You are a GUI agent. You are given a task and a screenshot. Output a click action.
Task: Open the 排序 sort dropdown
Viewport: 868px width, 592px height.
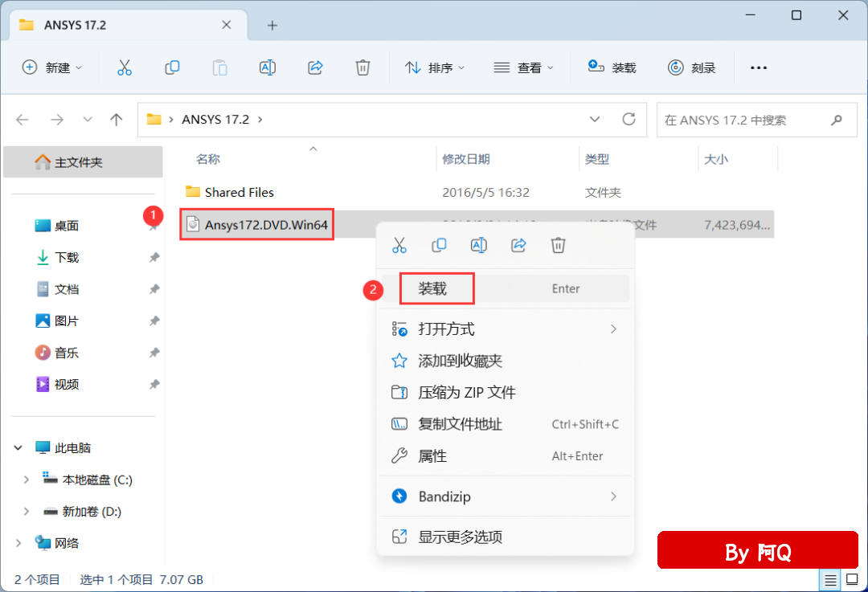(x=435, y=67)
